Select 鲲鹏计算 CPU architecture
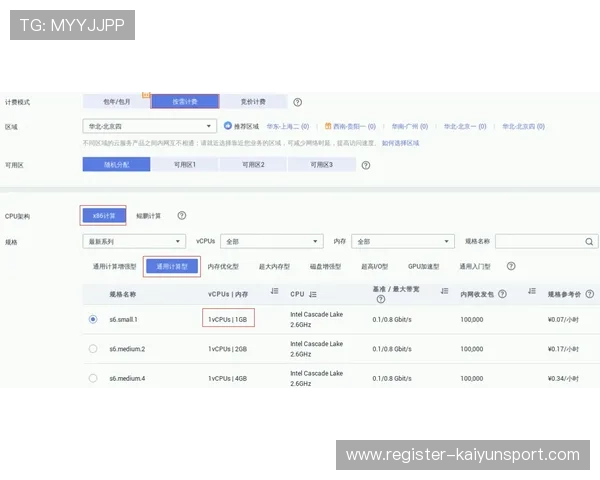Viewport: 600px width, 480px height. click(x=148, y=216)
